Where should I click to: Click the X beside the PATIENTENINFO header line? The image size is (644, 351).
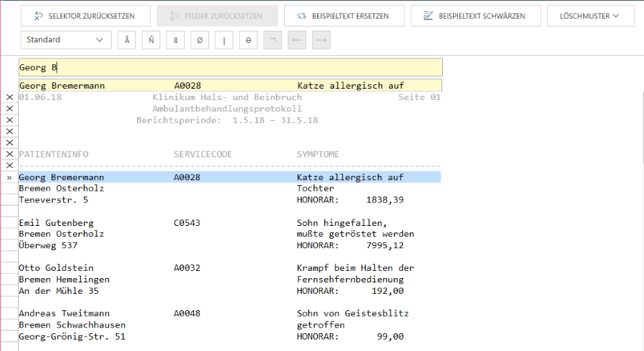click(x=9, y=154)
